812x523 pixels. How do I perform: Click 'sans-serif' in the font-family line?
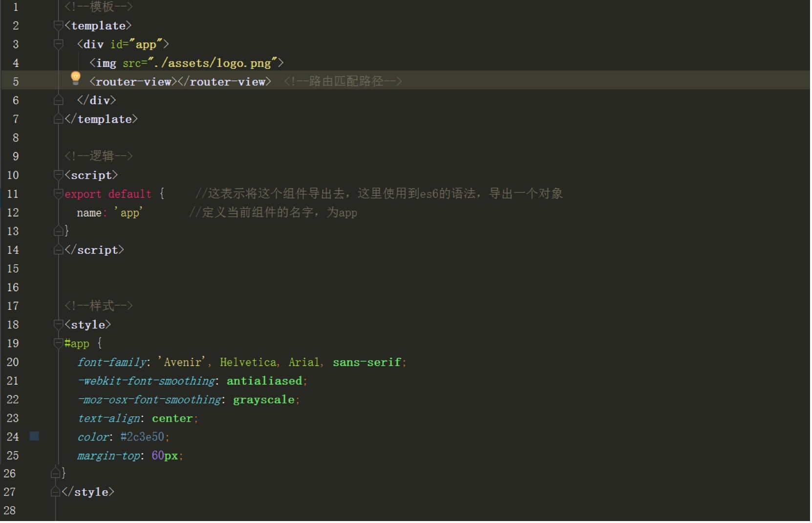coord(367,362)
